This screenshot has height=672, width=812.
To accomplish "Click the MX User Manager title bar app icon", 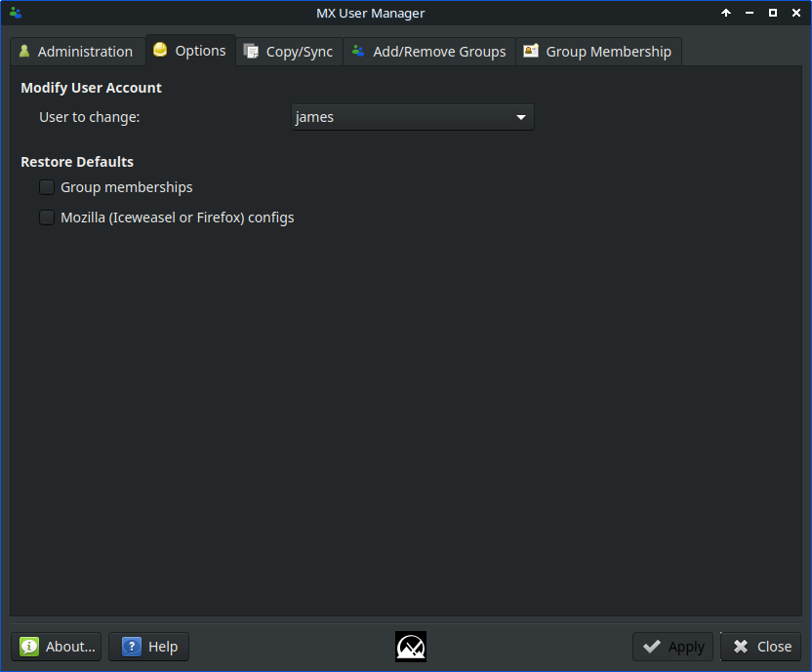I will tap(16, 13).
